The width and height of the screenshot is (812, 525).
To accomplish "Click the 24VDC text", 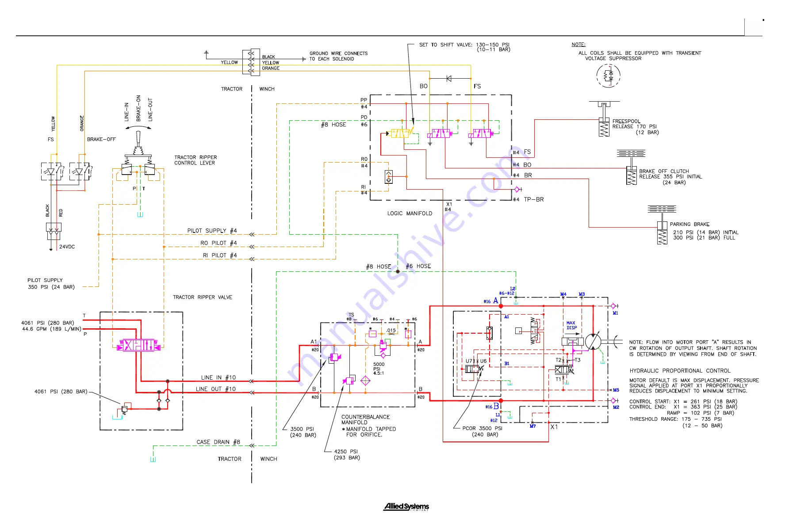I will pyautogui.click(x=67, y=247).
